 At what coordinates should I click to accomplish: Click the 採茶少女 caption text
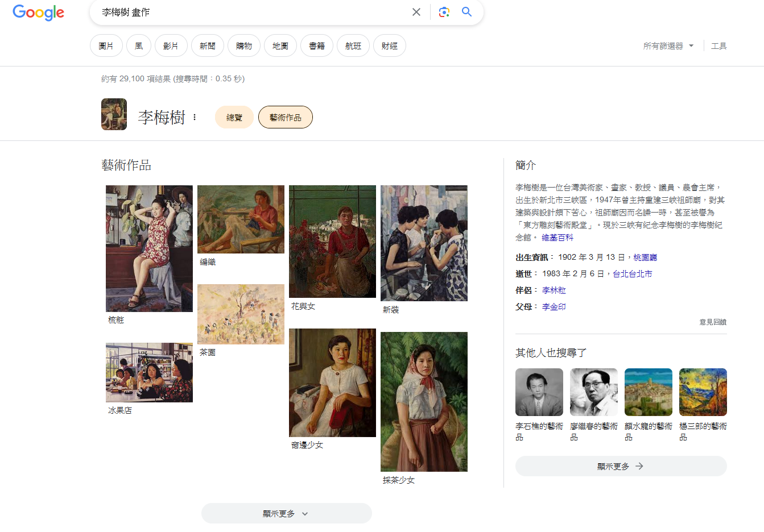[399, 480]
